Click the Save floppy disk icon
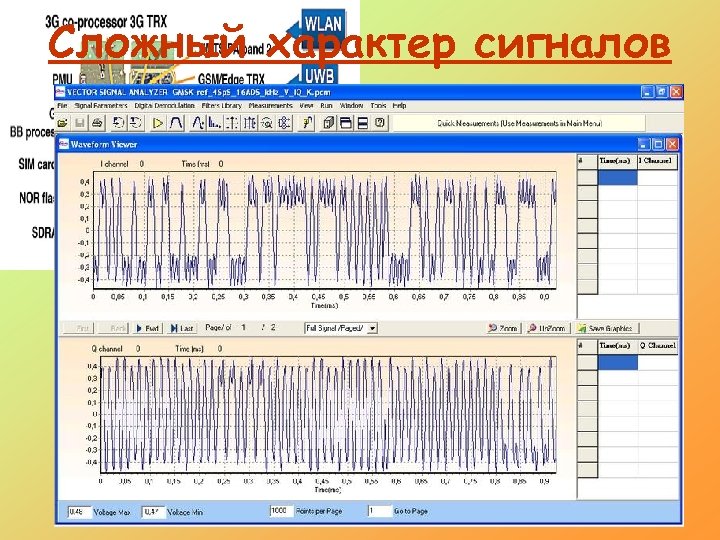720x540 pixels. [x=79, y=123]
